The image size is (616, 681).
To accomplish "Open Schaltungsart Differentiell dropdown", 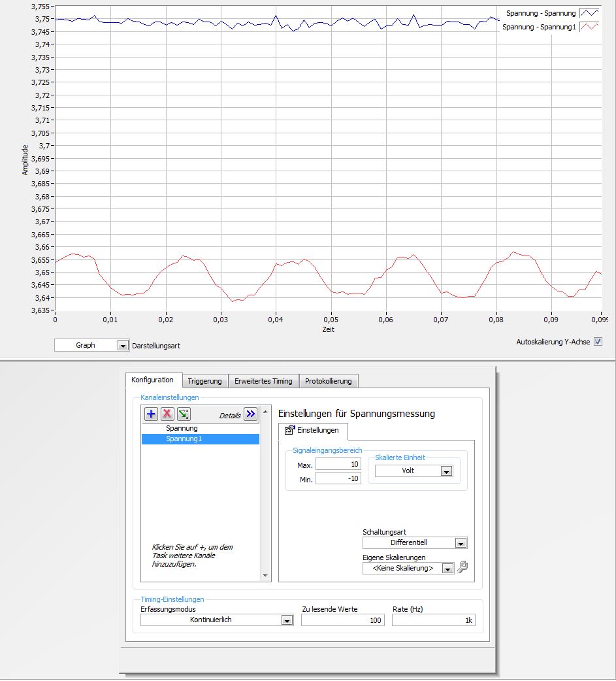I will point(461,543).
